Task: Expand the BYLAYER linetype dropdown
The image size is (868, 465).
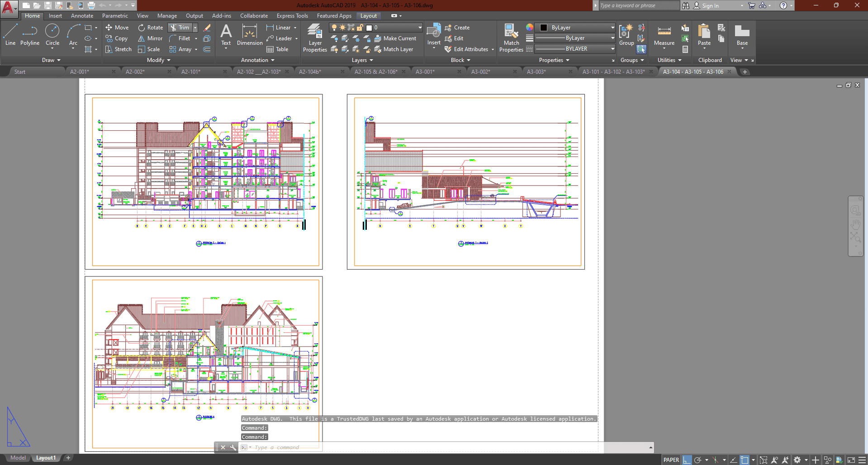Action: (x=612, y=49)
